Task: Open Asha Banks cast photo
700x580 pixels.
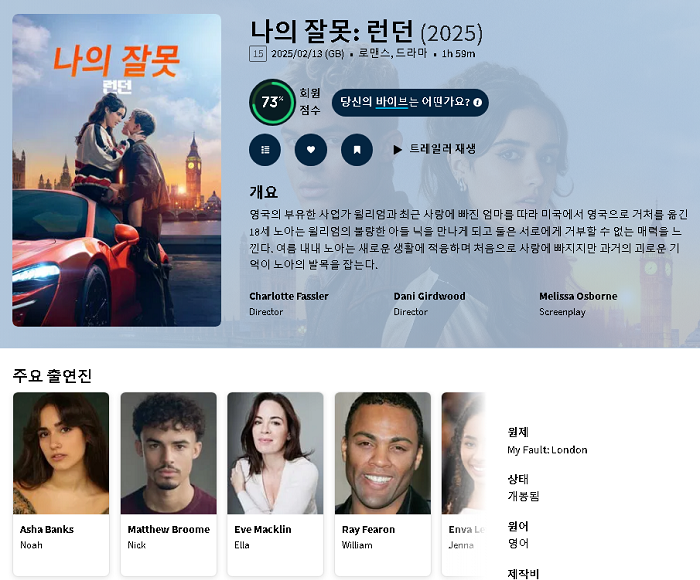Action: pos(61,453)
